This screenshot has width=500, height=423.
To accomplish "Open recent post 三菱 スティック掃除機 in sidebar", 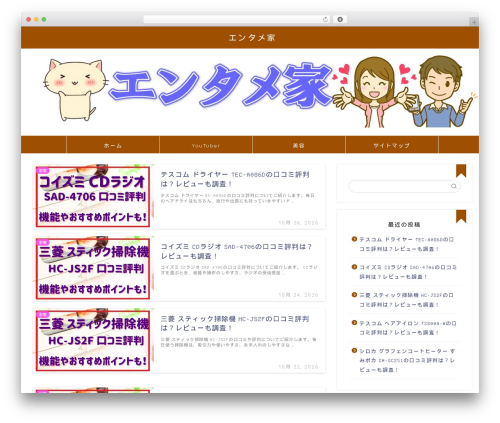I will tap(406, 300).
